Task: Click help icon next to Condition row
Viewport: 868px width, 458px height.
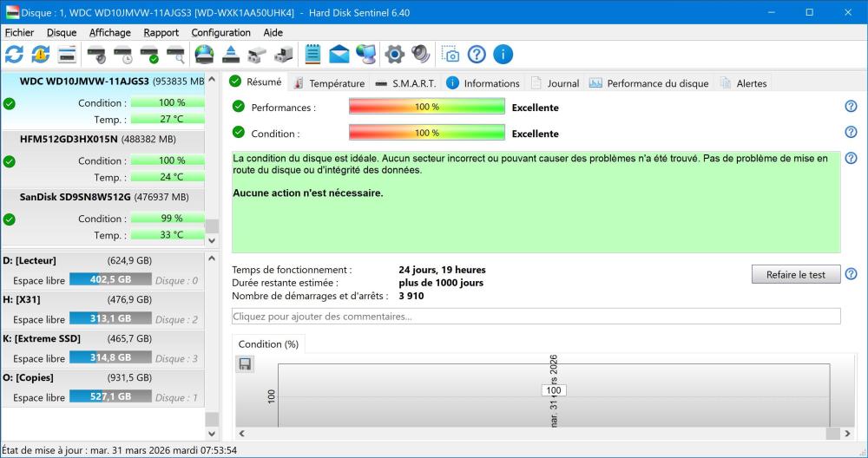Action: coord(851,132)
